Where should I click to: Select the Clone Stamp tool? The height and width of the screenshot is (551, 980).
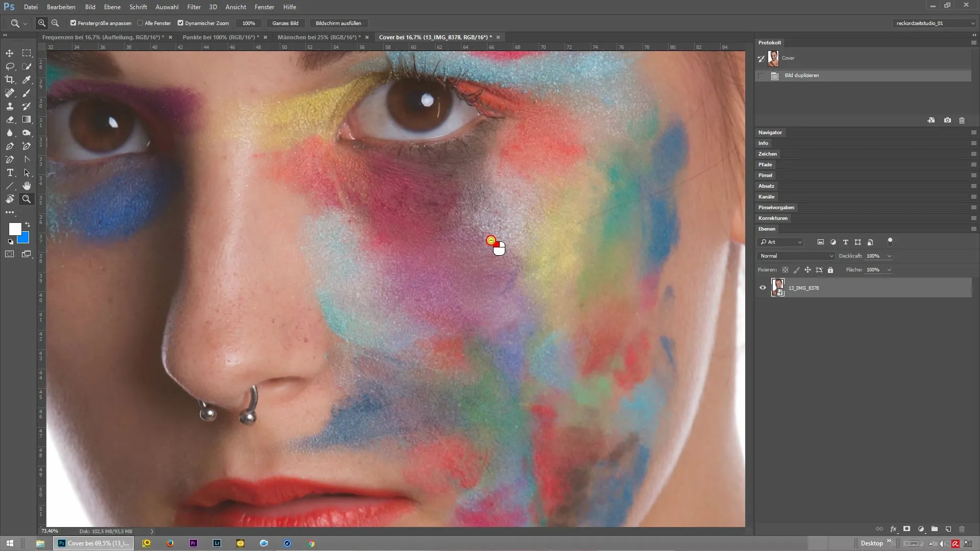10,106
